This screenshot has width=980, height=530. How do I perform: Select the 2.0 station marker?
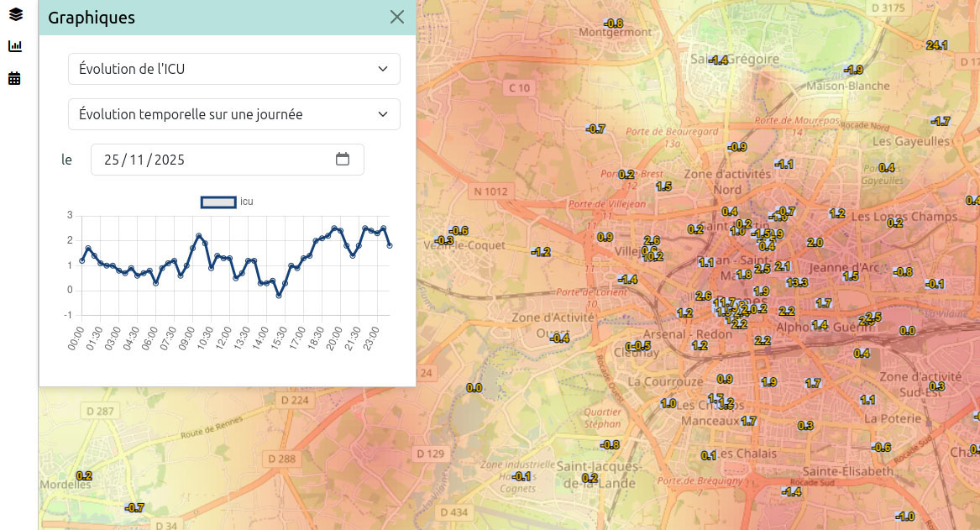(815, 243)
